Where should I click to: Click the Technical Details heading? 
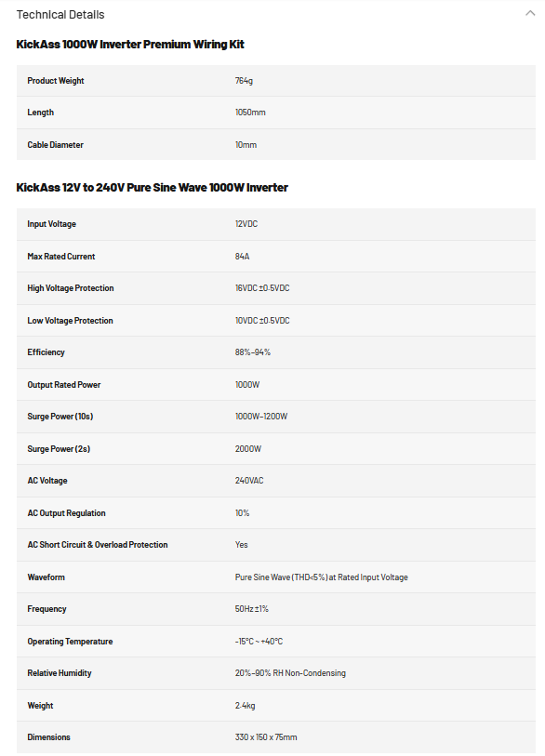60,15
